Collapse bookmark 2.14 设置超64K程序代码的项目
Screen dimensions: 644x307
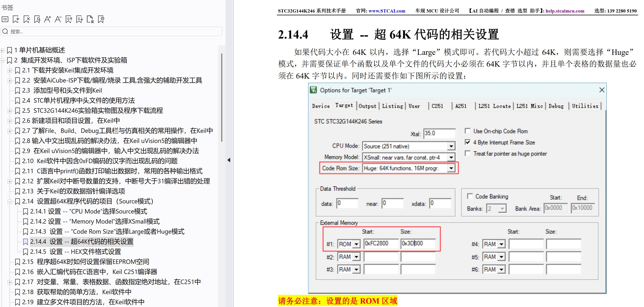tap(10, 201)
